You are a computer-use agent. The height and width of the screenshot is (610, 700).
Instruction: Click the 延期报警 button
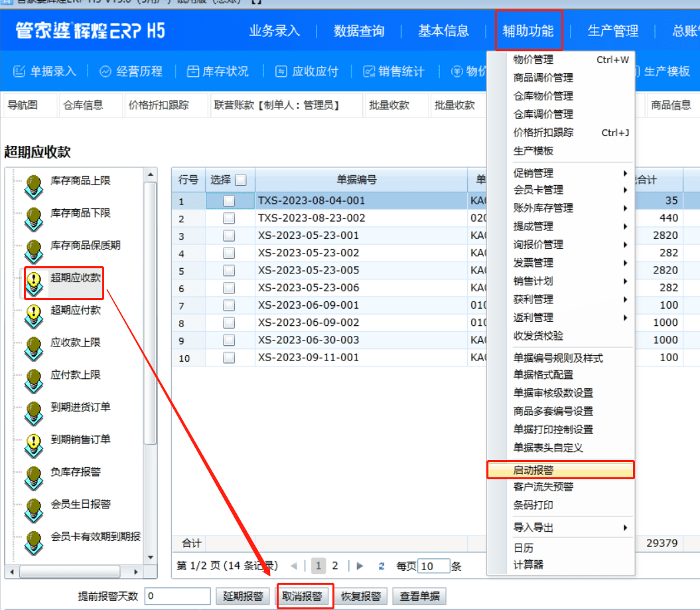[x=243, y=596]
